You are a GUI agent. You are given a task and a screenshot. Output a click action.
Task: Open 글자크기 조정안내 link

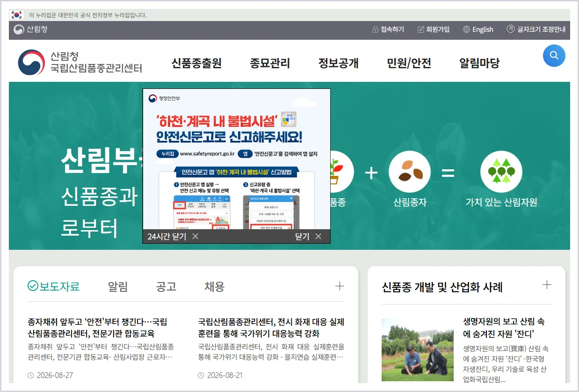tap(541, 29)
